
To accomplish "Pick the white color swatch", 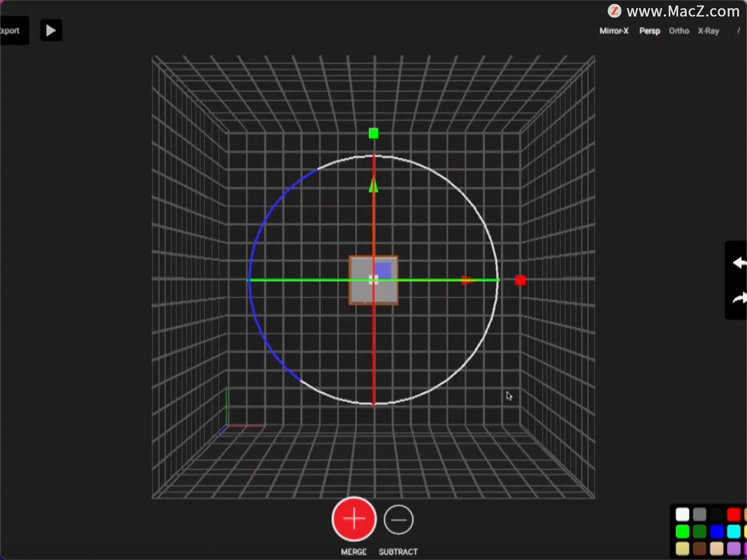I will tap(682, 514).
